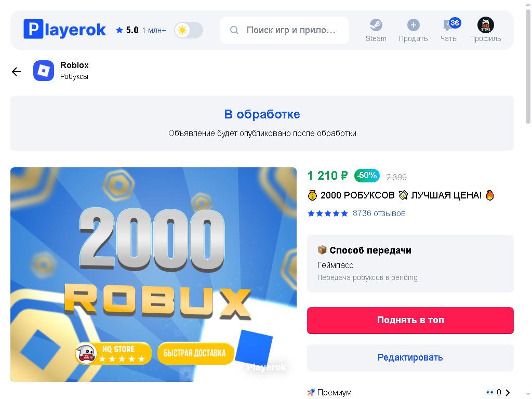
Task: Click the Редактировать button
Action: click(x=410, y=357)
